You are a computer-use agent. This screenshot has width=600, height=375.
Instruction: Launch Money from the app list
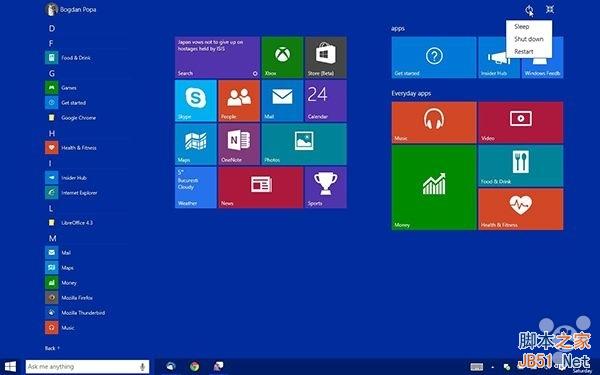click(x=61, y=282)
